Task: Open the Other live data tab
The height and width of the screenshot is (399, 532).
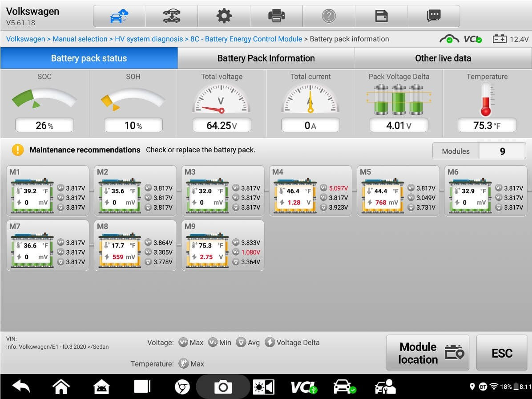Action: point(443,58)
